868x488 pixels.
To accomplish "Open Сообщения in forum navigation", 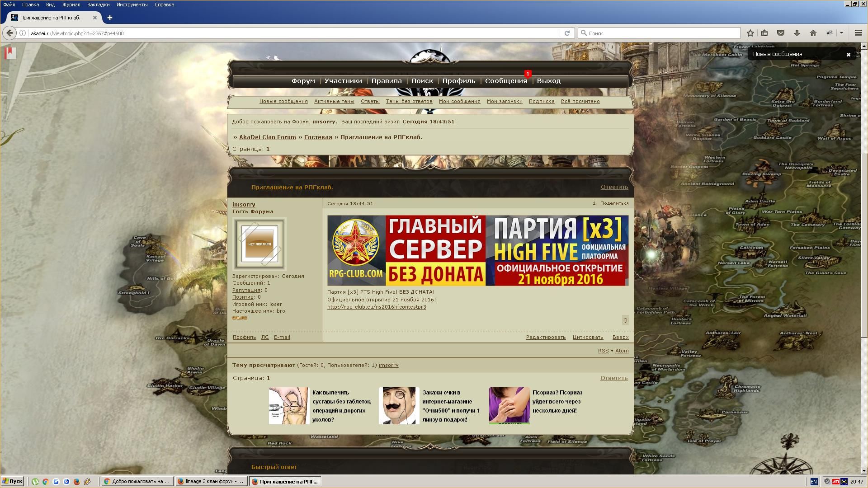I will tap(506, 81).
